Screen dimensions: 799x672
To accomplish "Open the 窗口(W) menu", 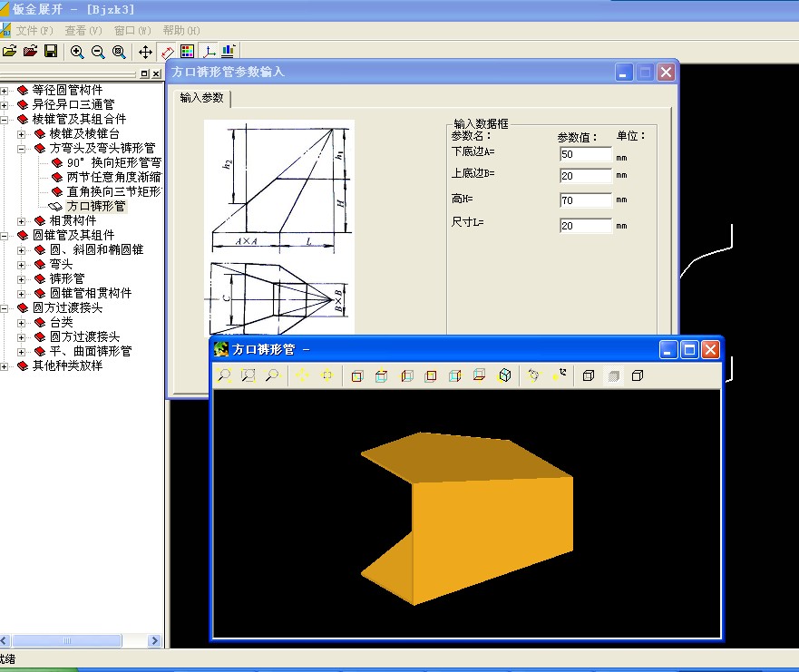I will (132, 31).
